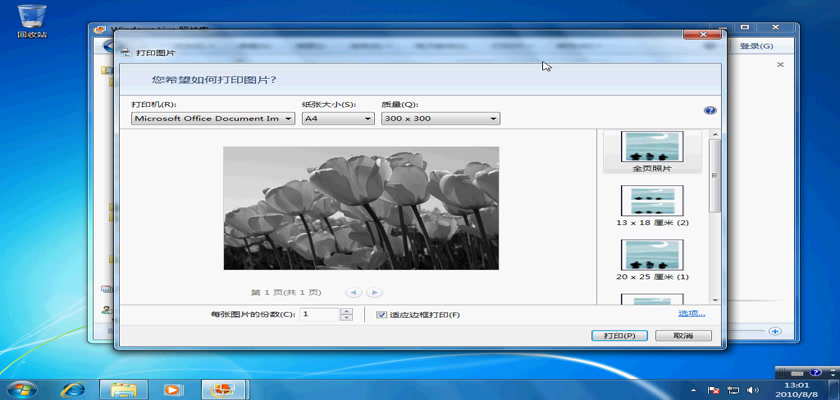The height and width of the screenshot is (400, 840).
Task: Choose the 20 x 25 厘米 layout
Action: tap(652, 260)
